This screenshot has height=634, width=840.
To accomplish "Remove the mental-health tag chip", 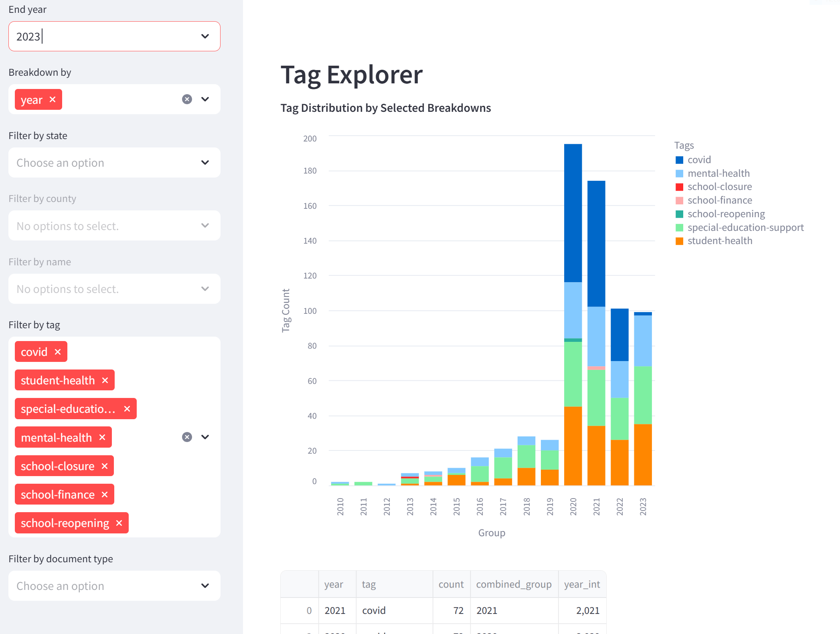I will pyautogui.click(x=102, y=437).
